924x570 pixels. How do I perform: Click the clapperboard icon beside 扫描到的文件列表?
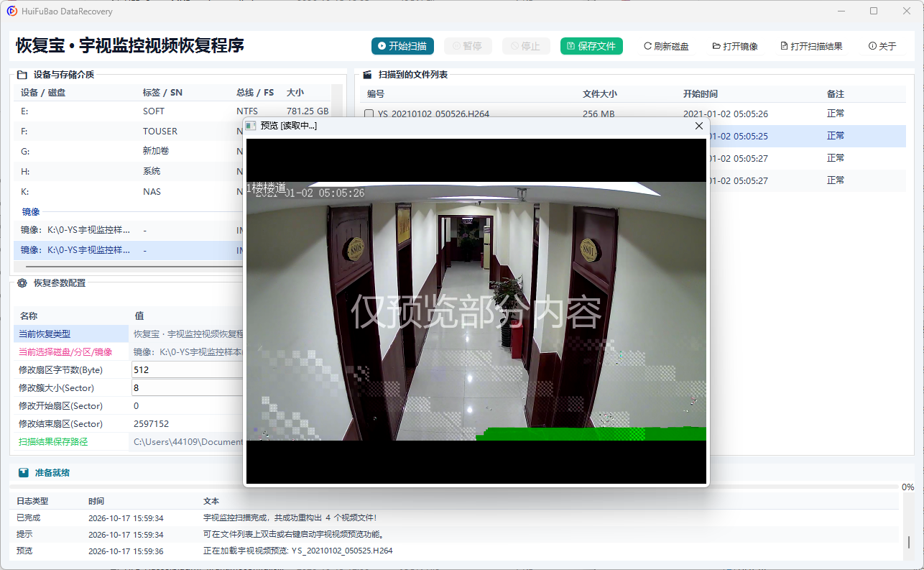tap(367, 74)
